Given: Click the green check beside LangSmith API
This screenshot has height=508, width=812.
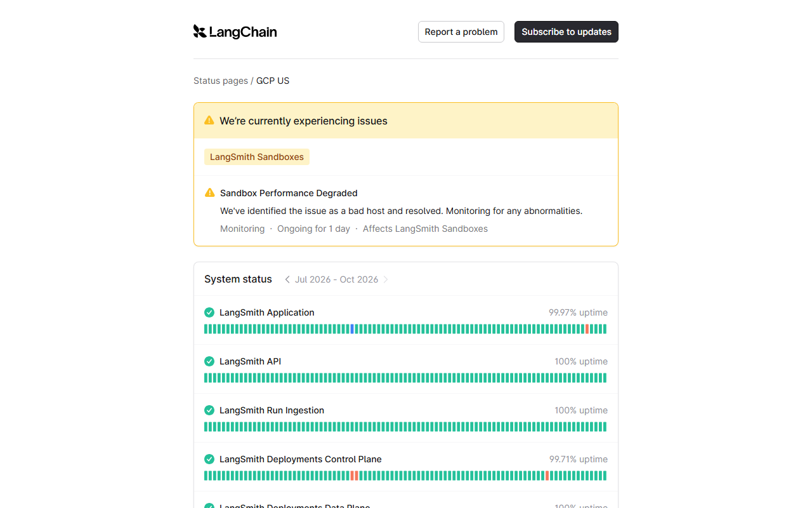Looking at the screenshot, I should [209, 361].
